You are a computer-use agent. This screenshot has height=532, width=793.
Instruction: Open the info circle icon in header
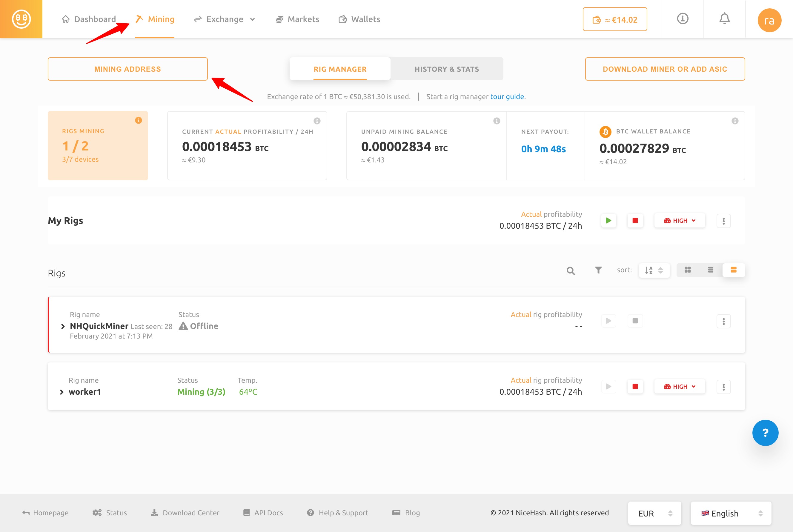(683, 19)
